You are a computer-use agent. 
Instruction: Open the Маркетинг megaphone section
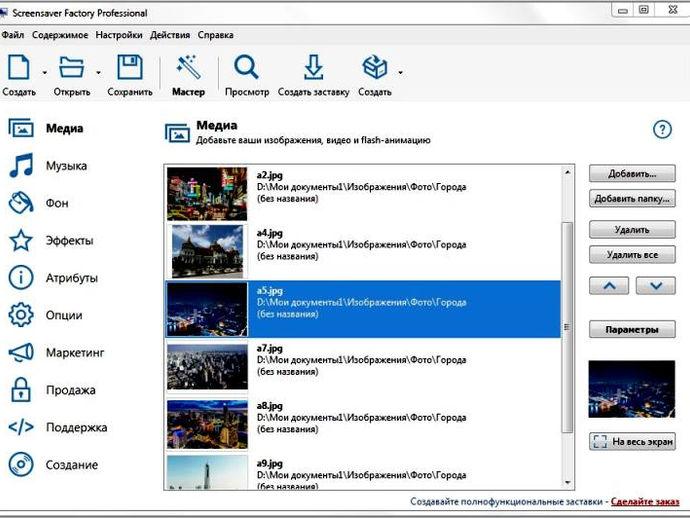coord(56,353)
